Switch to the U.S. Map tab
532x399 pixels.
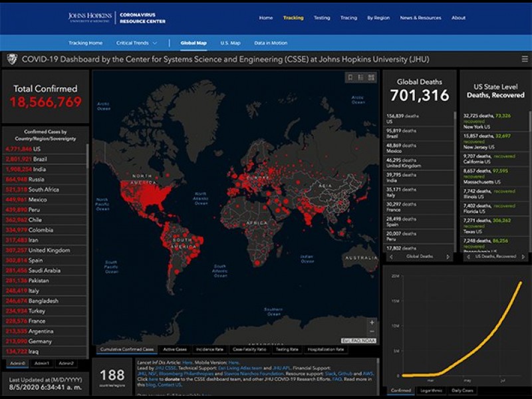click(x=230, y=43)
